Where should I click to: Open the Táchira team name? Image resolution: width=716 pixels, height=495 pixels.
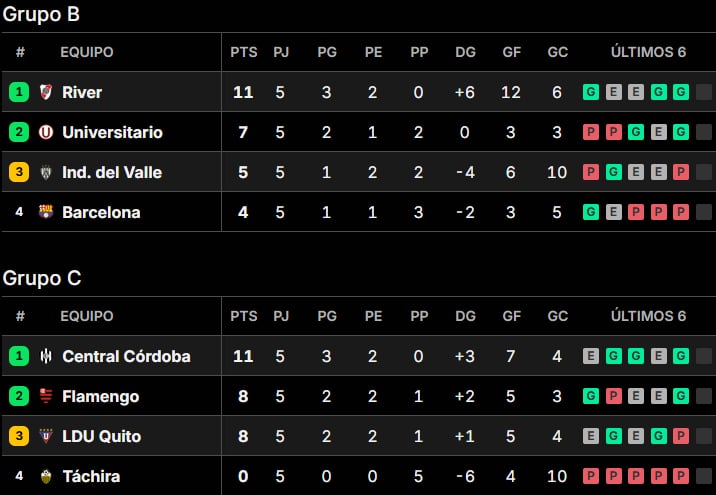tap(91, 476)
